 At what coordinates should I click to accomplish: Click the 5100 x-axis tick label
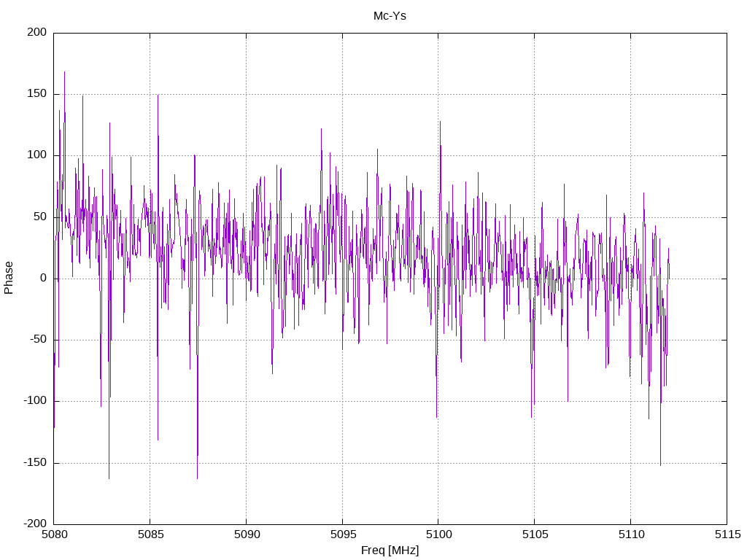click(438, 534)
